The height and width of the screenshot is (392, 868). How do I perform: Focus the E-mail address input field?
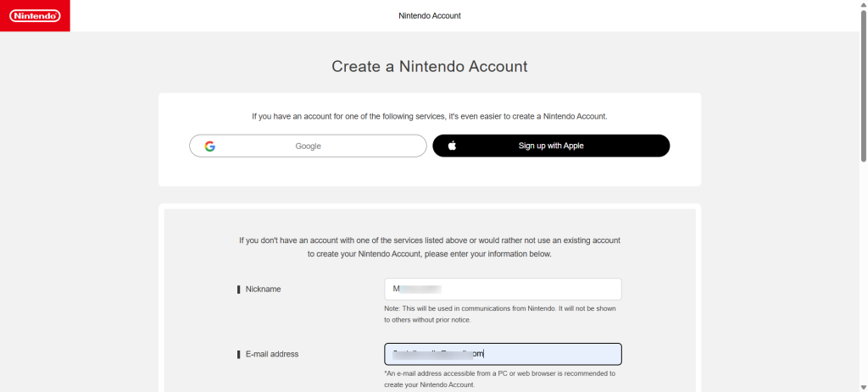pyautogui.click(x=503, y=354)
